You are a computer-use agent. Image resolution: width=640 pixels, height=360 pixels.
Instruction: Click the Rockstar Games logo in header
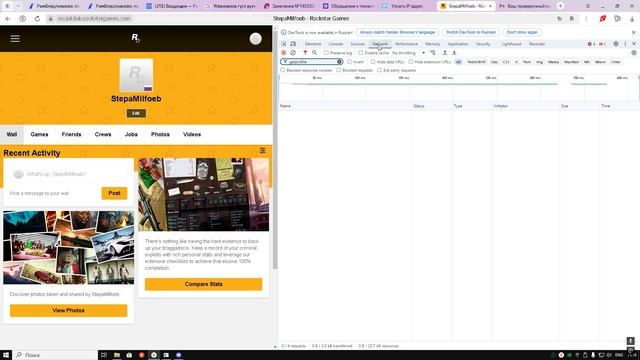click(136, 38)
